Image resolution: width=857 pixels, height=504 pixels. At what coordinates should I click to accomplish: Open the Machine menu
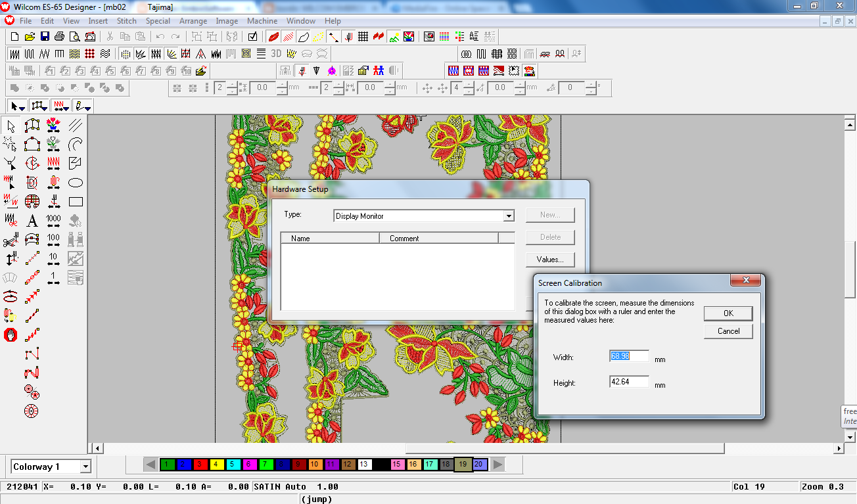tap(262, 21)
